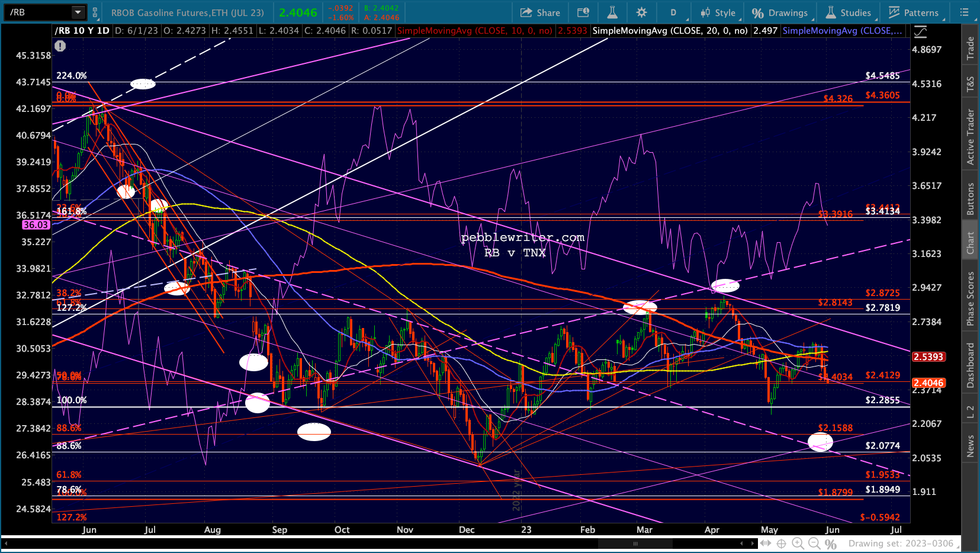Click the 161.8% Fibonacci level label
980x553 pixels.
[x=72, y=211]
